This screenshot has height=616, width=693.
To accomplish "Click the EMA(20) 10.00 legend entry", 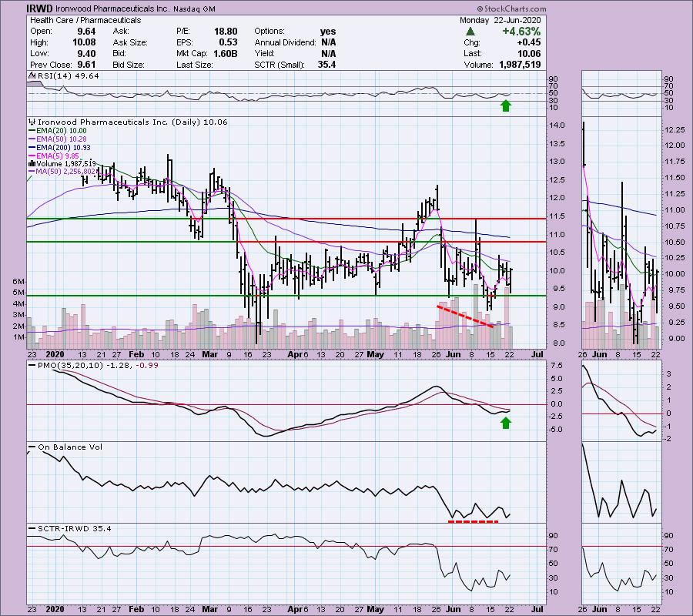I will [62, 131].
